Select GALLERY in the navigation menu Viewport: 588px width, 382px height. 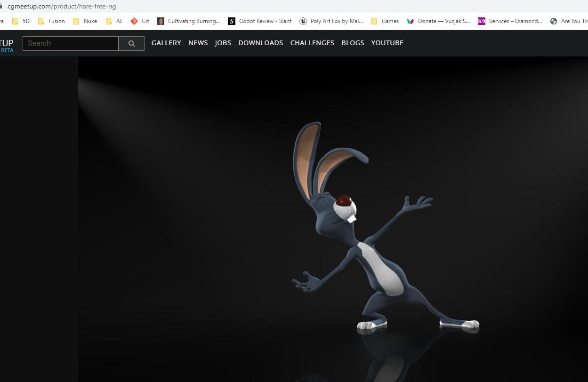point(166,43)
